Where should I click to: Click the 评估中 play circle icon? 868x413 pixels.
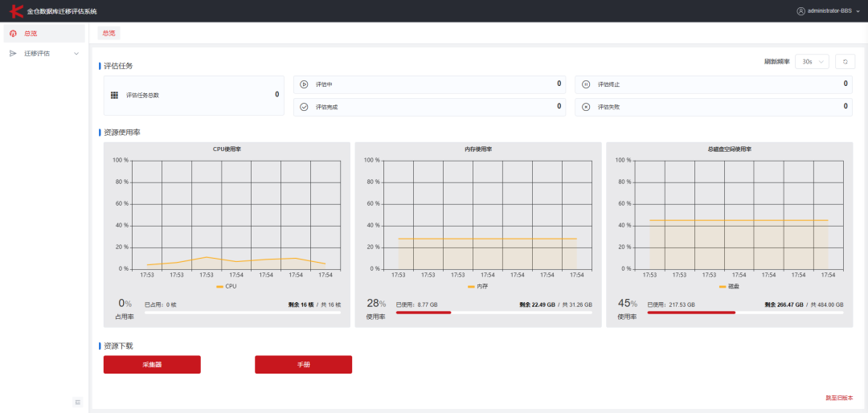(304, 84)
